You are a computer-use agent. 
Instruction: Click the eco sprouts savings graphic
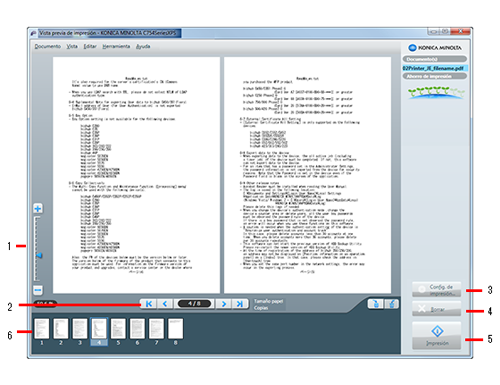tap(436, 92)
